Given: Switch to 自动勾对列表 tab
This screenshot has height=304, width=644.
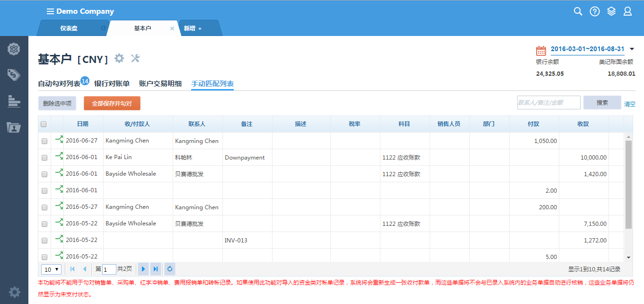Looking at the screenshot, I should 59,84.
